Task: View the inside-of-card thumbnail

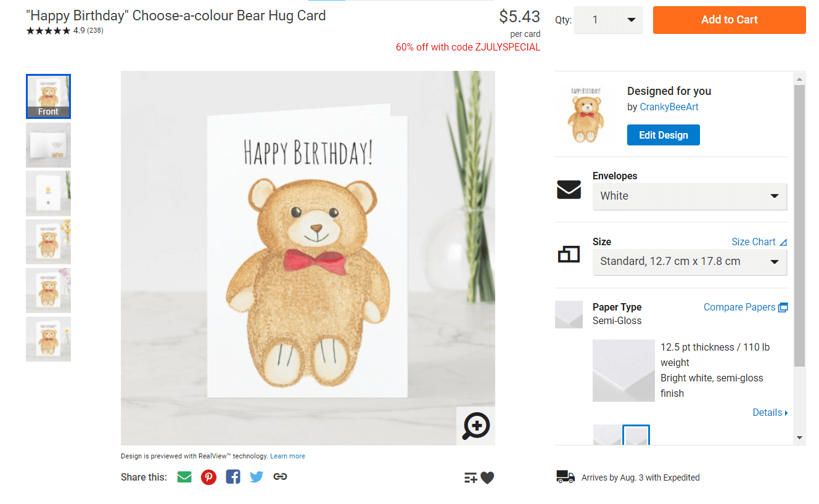Action: pos(48,145)
